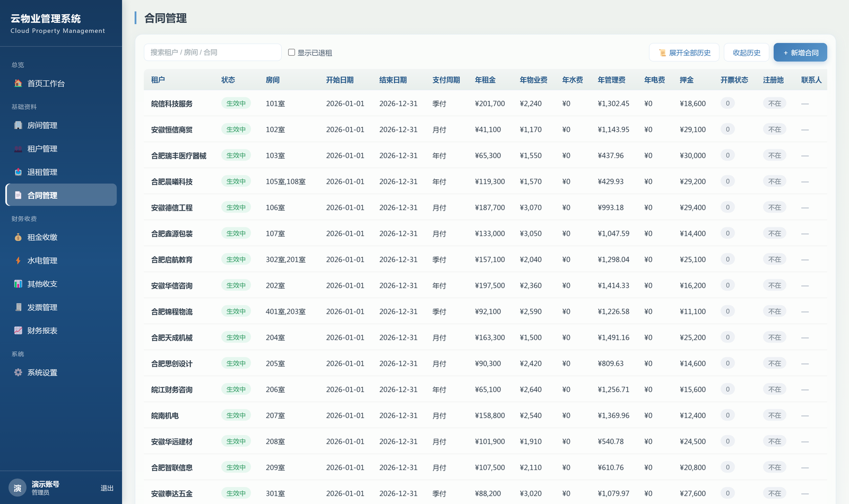Click the 搜索租户 search field
Image resolution: width=849 pixels, height=504 pixels.
(x=213, y=53)
